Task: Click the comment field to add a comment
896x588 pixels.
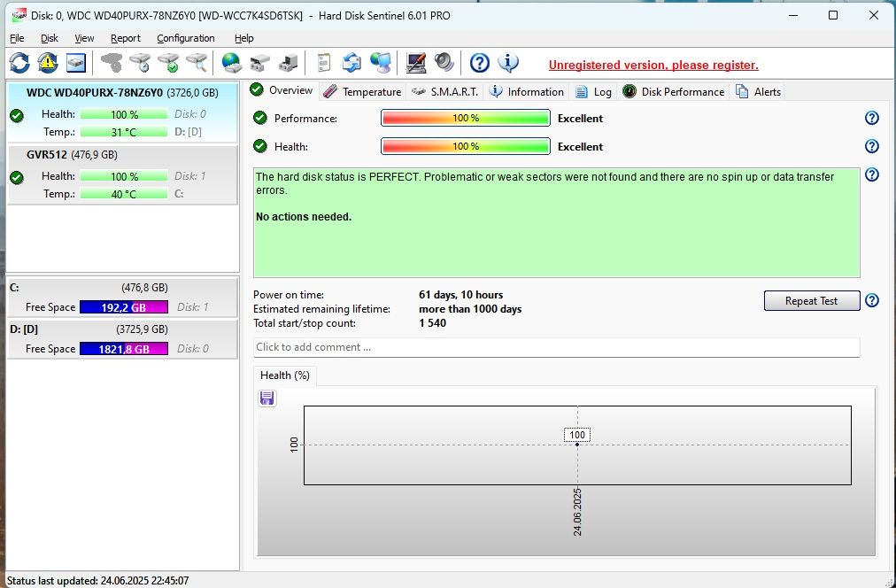Action: coord(556,347)
